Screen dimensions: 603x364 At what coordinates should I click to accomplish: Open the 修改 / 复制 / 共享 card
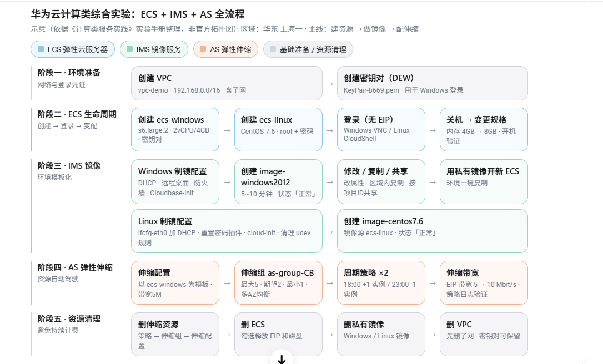[381, 181]
